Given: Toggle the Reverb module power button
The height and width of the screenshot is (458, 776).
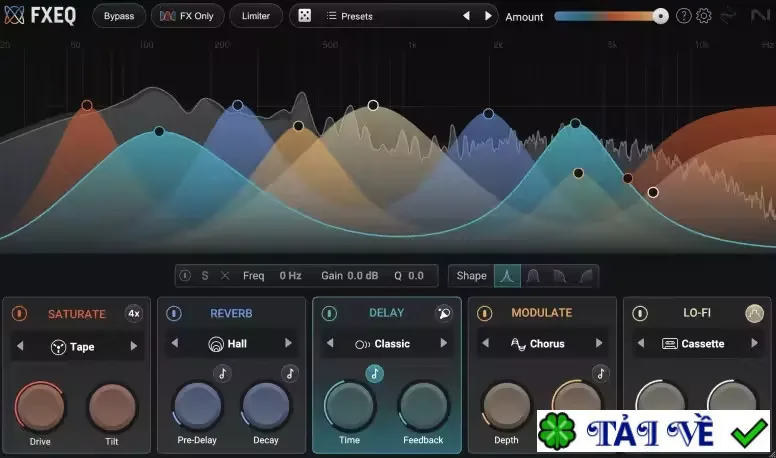Looking at the screenshot, I should point(174,313).
